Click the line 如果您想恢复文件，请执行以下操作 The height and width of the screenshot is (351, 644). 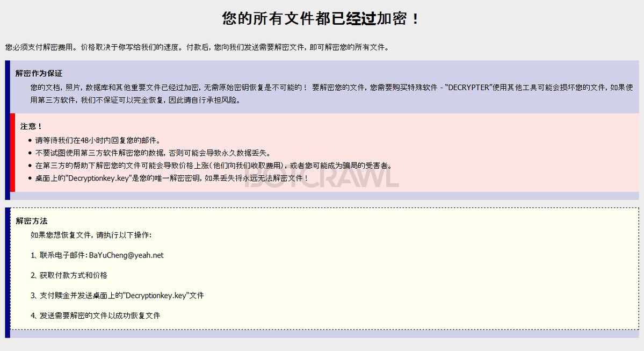pos(91,235)
